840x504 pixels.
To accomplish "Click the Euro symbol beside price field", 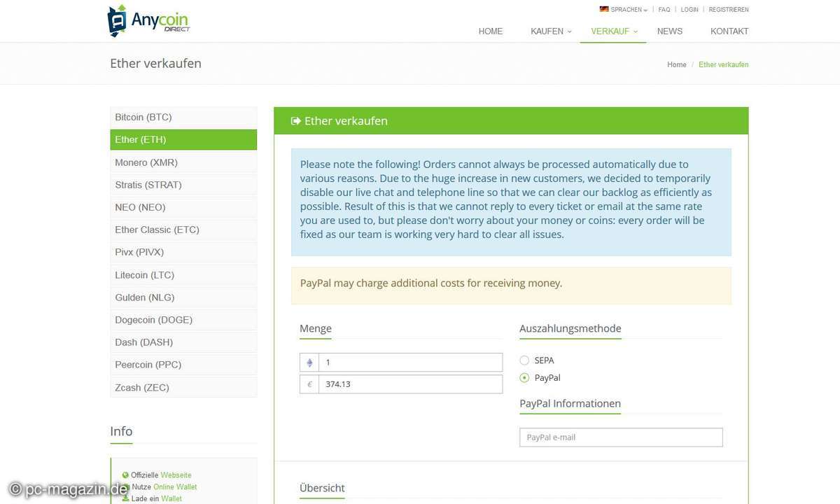I will 309,384.
